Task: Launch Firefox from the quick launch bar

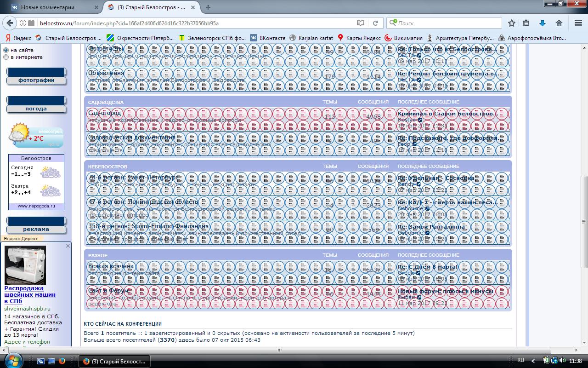Action: pyautogui.click(x=62, y=361)
